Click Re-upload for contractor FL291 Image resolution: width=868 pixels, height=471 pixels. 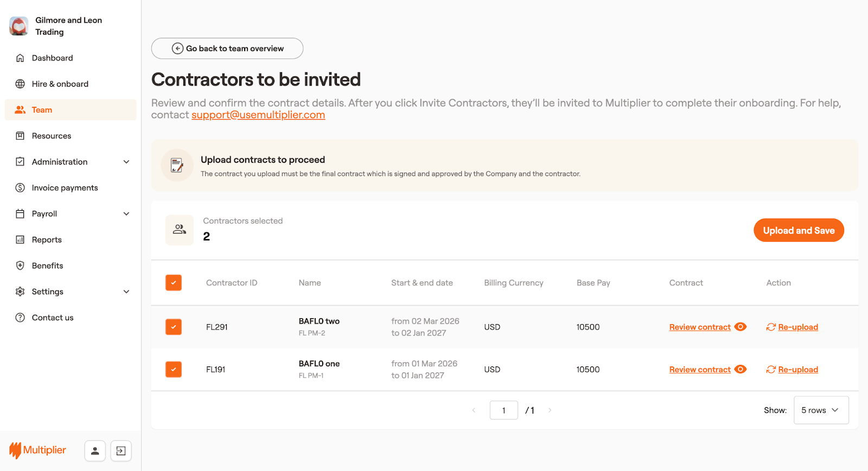pyautogui.click(x=797, y=327)
